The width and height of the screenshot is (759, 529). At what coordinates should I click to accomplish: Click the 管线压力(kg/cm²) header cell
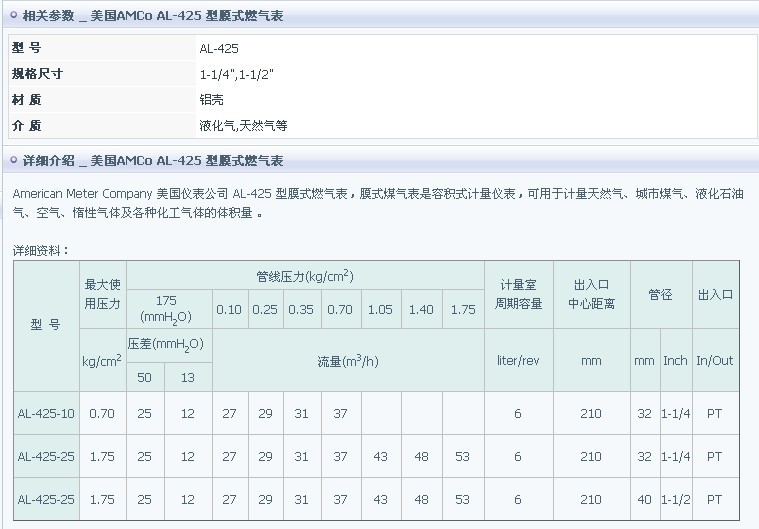(x=305, y=275)
